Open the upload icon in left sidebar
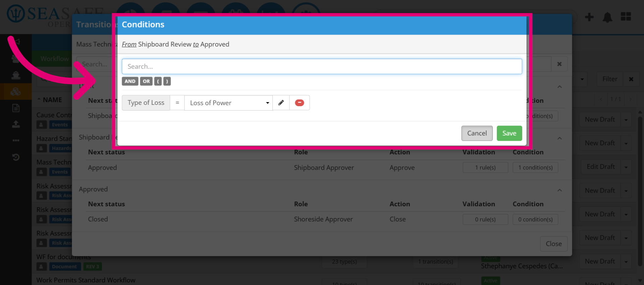This screenshot has width=644, height=285. [x=16, y=124]
